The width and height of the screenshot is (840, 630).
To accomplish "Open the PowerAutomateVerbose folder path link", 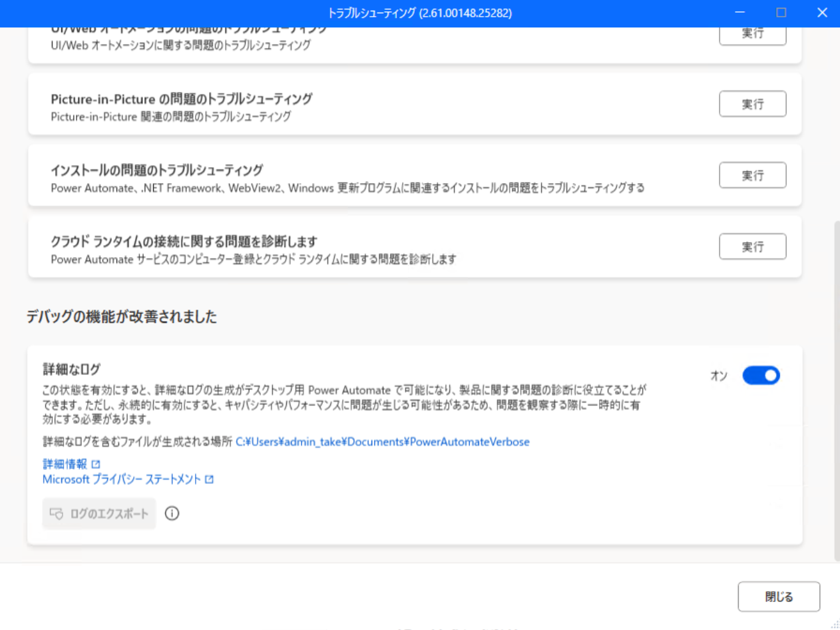I will (383, 442).
